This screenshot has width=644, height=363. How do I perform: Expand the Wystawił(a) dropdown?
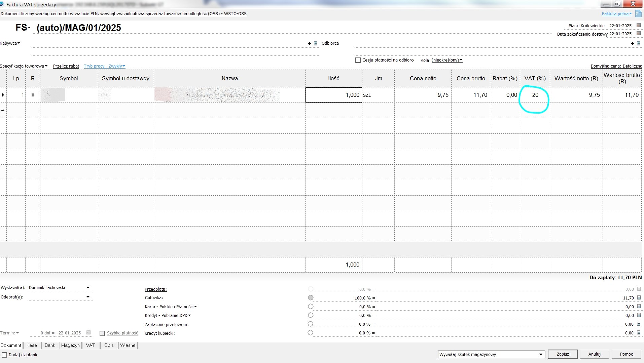(x=88, y=288)
